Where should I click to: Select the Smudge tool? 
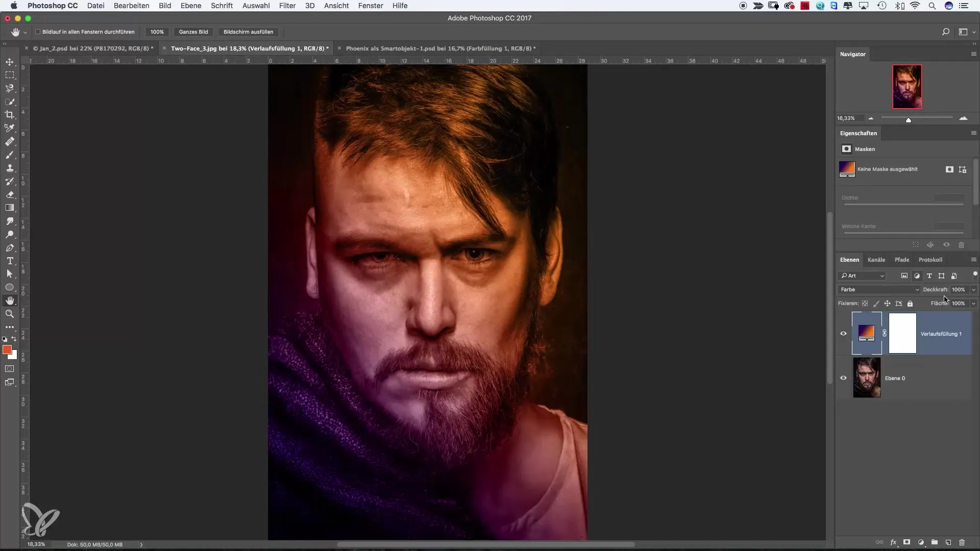pos(10,221)
